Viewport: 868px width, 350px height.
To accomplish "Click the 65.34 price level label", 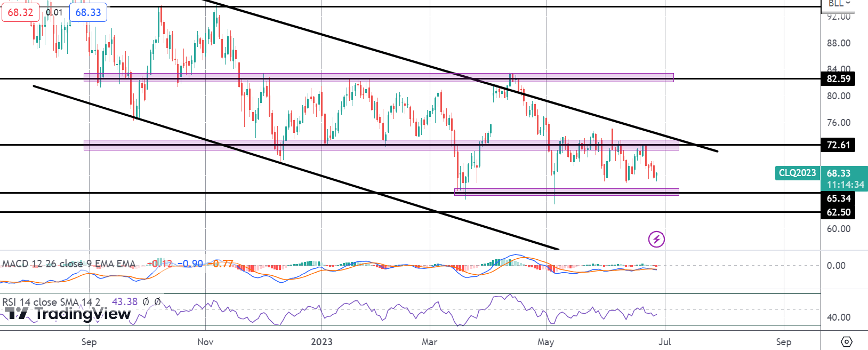I will [839, 198].
